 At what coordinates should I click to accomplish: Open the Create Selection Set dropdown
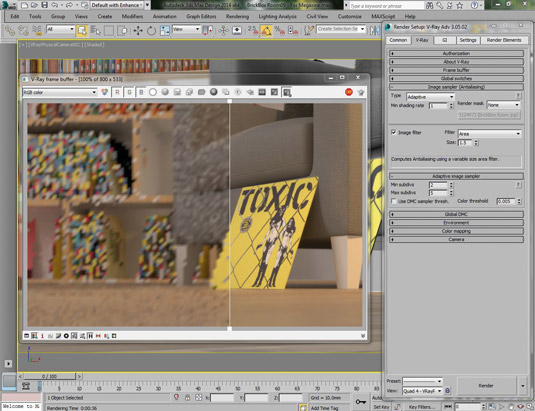341,29
